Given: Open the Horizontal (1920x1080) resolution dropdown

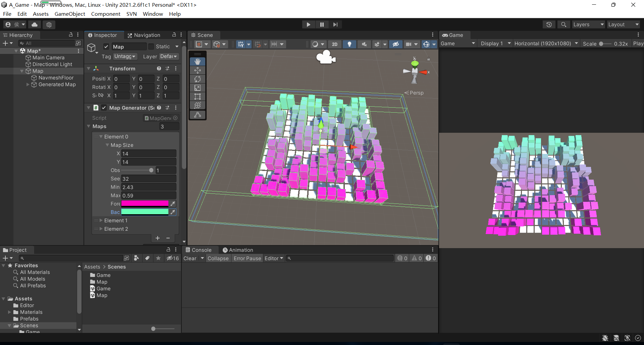Looking at the screenshot, I should click(x=546, y=44).
